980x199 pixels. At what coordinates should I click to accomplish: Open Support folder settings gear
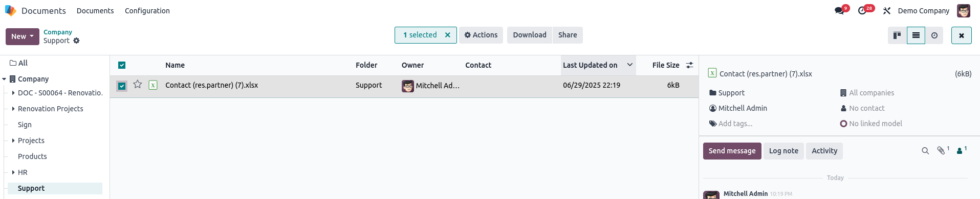[x=76, y=41]
